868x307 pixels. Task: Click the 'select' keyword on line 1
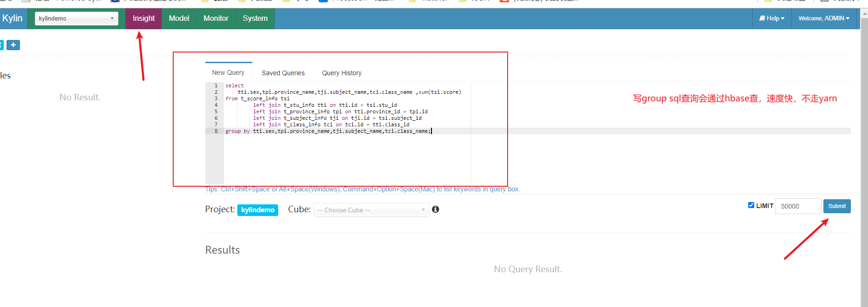235,85
